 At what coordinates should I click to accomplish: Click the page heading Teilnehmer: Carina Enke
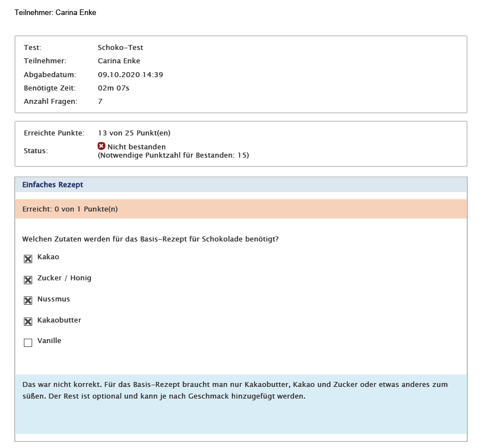click(x=55, y=12)
